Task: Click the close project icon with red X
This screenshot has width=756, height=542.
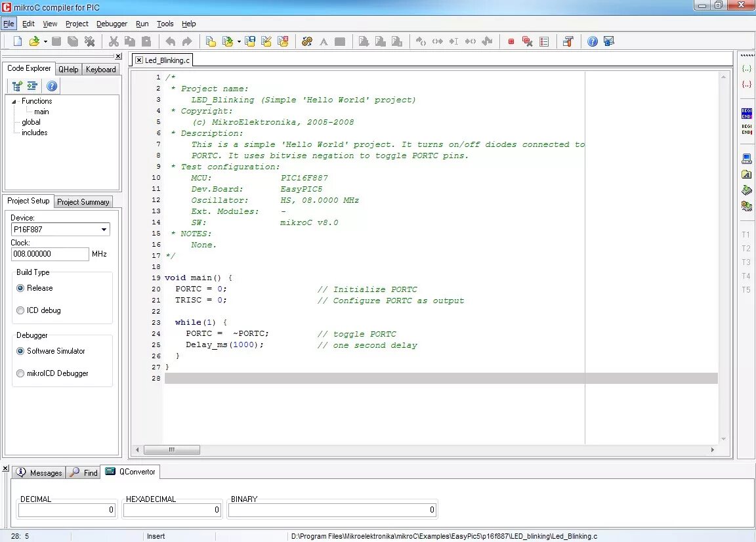Action: (283, 41)
